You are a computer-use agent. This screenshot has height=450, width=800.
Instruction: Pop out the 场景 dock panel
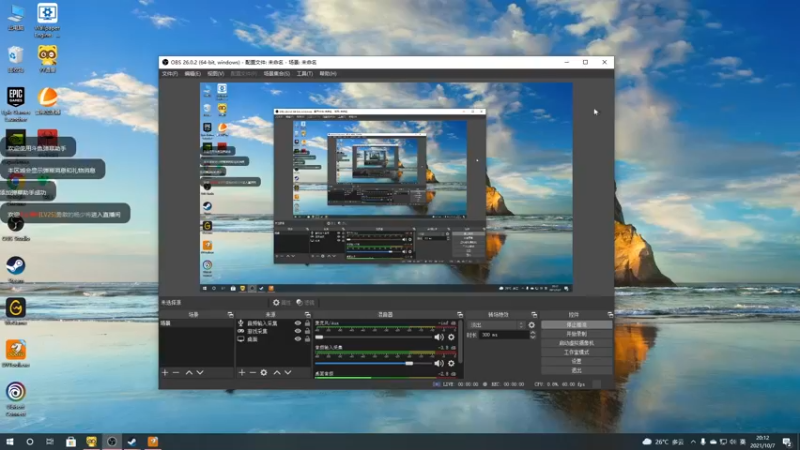(x=230, y=315)
